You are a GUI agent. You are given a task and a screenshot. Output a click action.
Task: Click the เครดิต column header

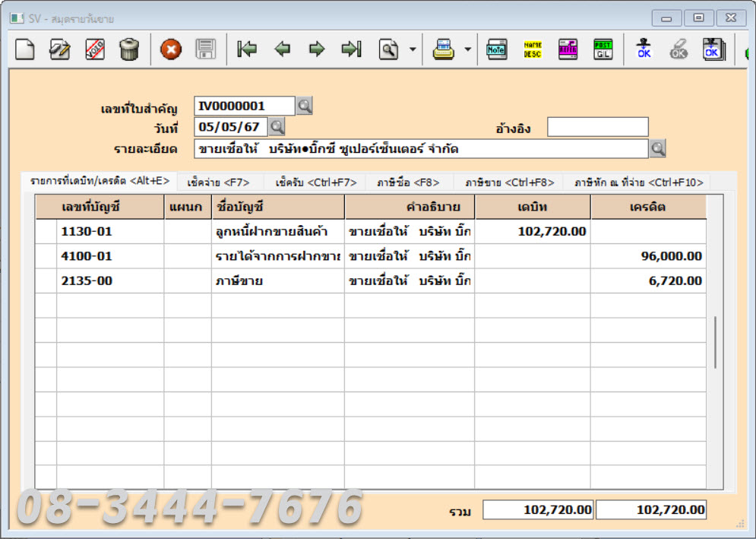point(648,207)
